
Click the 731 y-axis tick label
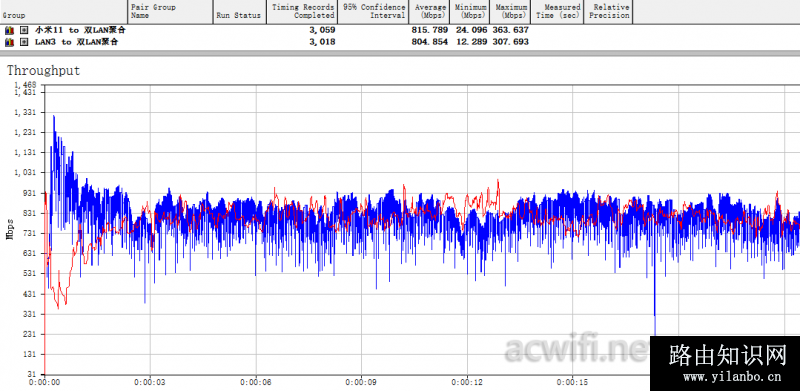click(30, 233)
